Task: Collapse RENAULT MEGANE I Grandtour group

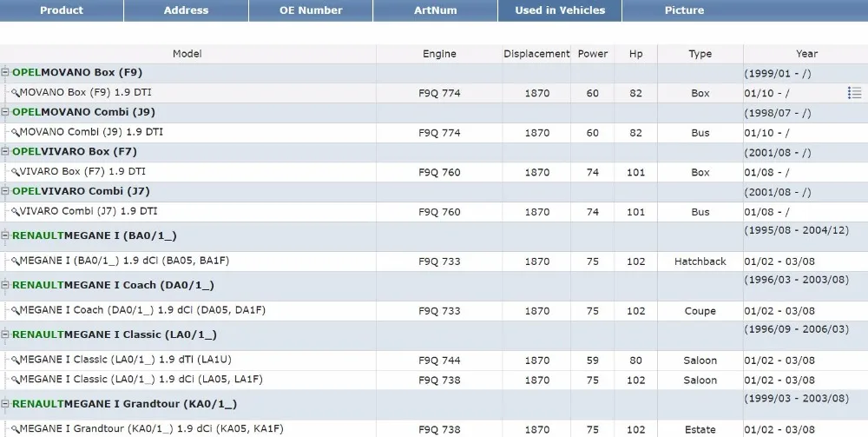Action: tap(5, 404)
